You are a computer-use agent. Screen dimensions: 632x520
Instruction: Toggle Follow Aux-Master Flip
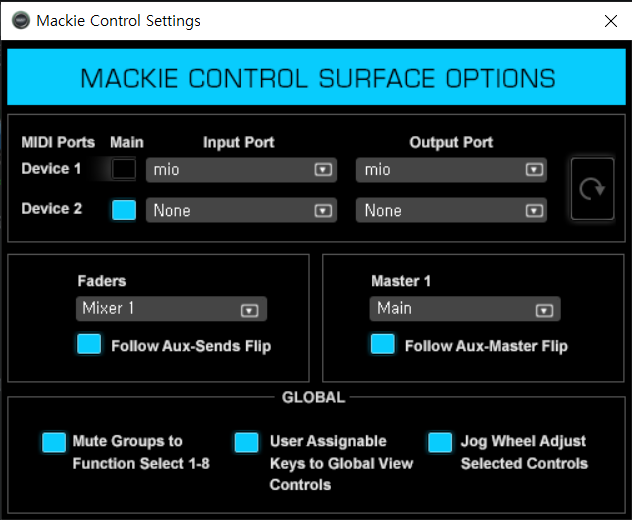382,345
